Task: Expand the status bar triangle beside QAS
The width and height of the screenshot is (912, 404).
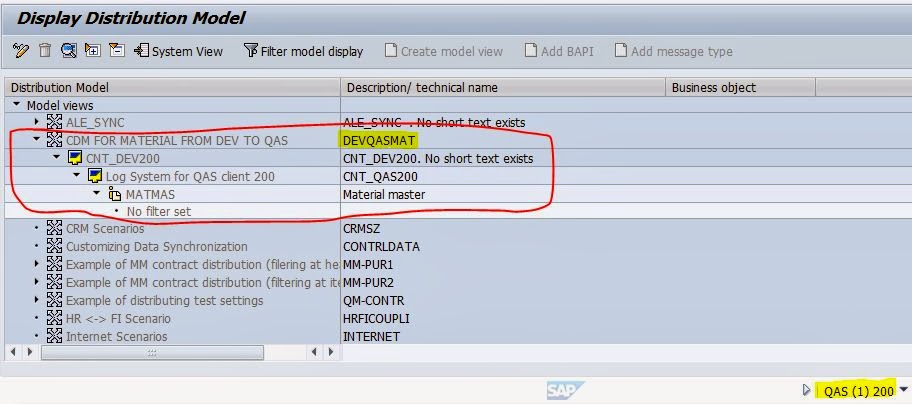Action: [806, 390]
